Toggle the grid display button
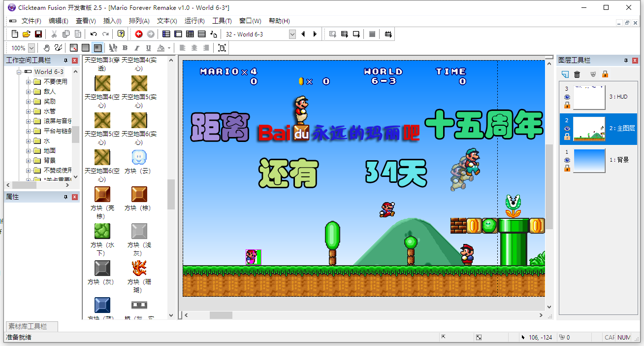 (86, 48)
